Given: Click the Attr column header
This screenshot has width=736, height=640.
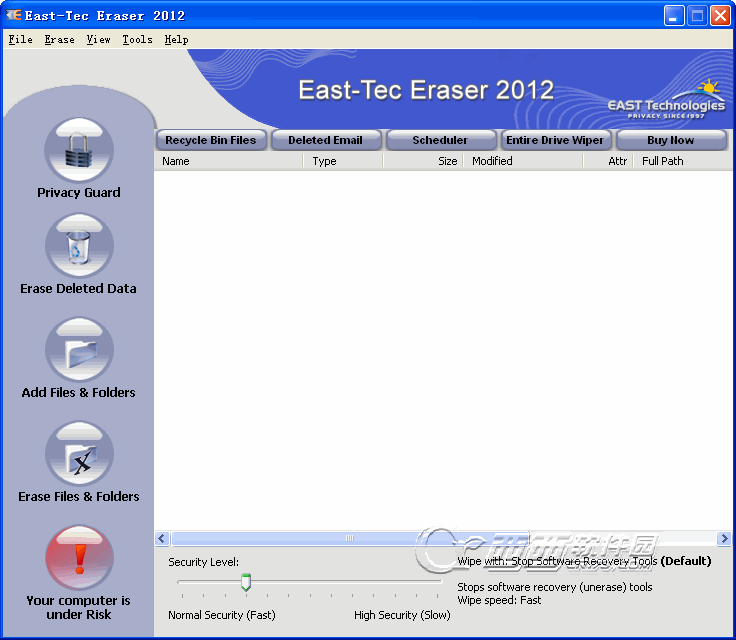Looking at the screenshot, I should (608, 161).
